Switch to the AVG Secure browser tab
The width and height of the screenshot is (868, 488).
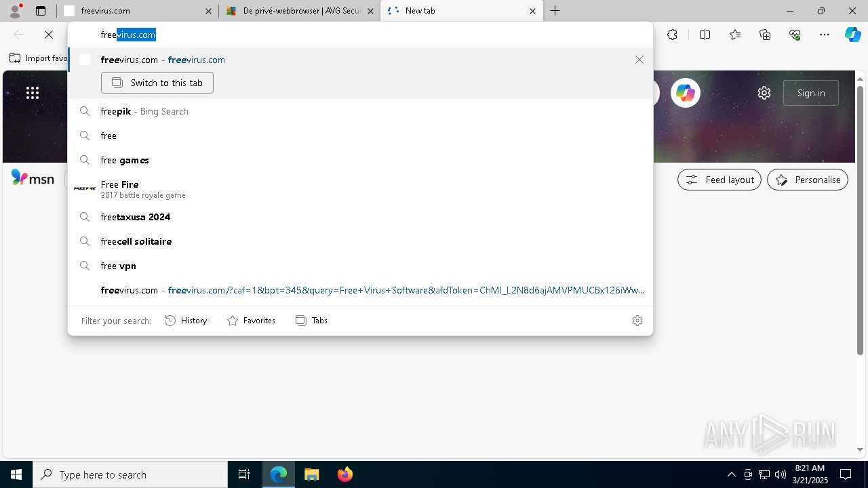point(299,11)
